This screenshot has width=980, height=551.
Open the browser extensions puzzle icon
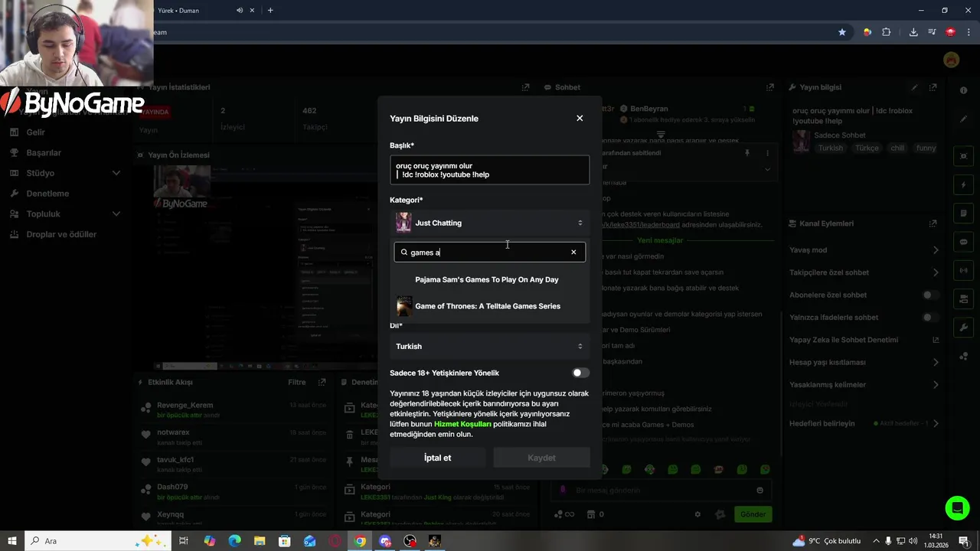tap(887, 32)
